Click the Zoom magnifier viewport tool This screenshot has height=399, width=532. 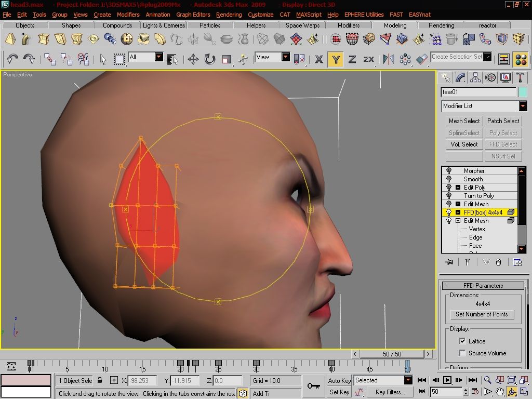pyautogui.click(x=487, y=380)
